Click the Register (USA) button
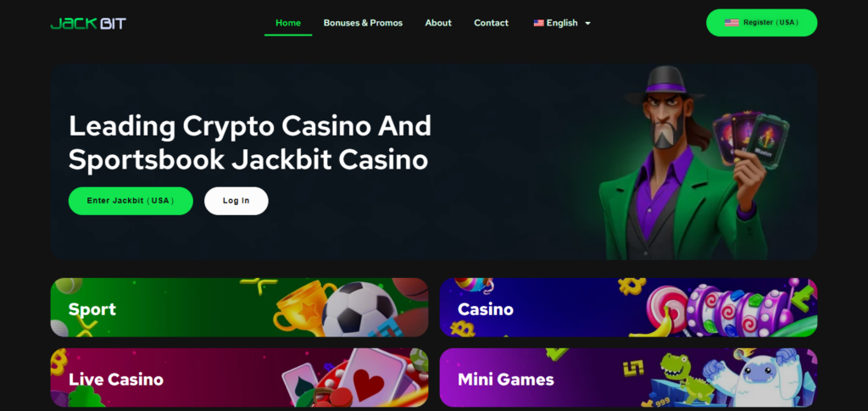The image size is (868, 411). 761,23
